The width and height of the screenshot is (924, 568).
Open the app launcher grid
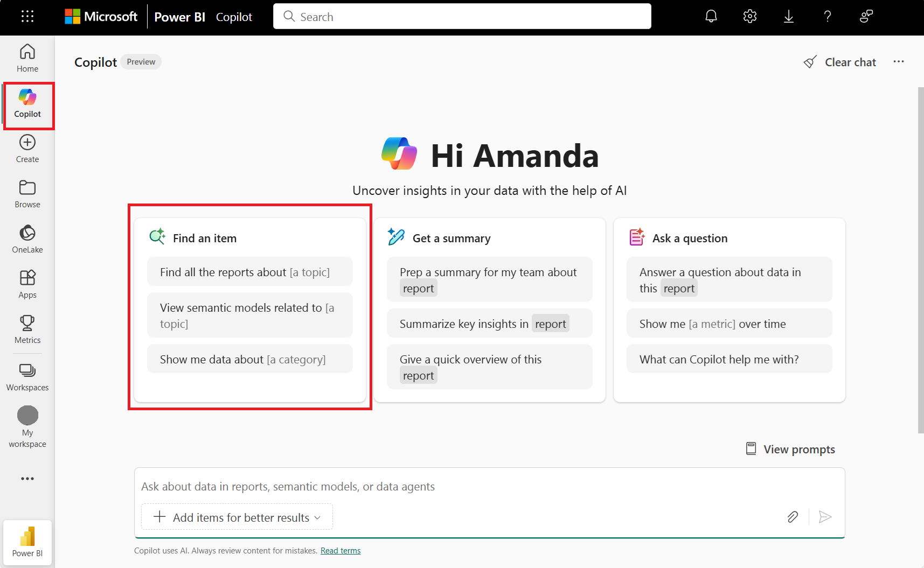27,17
